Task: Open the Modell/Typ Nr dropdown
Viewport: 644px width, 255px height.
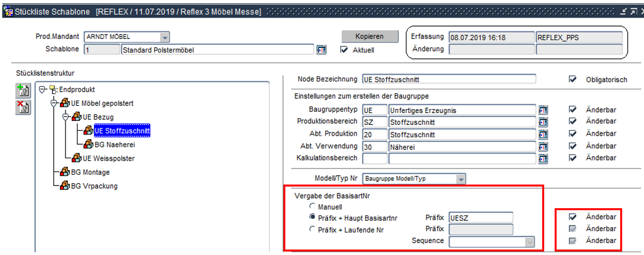Action: click(461, 179)
